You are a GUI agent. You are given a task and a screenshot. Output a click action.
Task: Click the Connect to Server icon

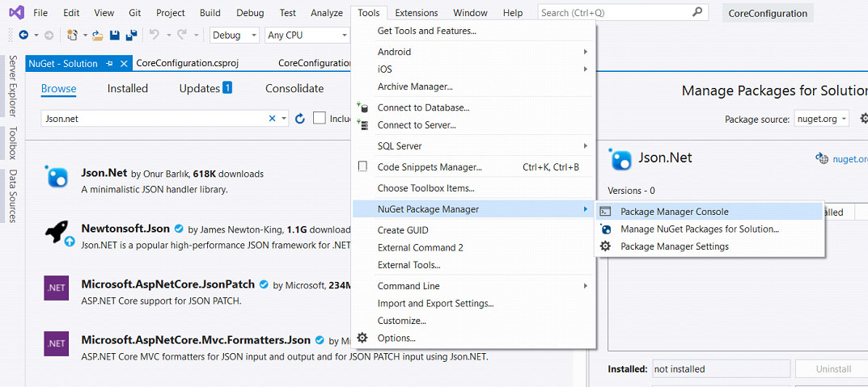point(363,125)
